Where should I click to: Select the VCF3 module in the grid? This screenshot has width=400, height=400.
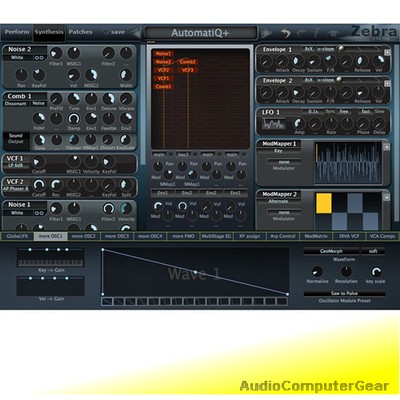188,70
